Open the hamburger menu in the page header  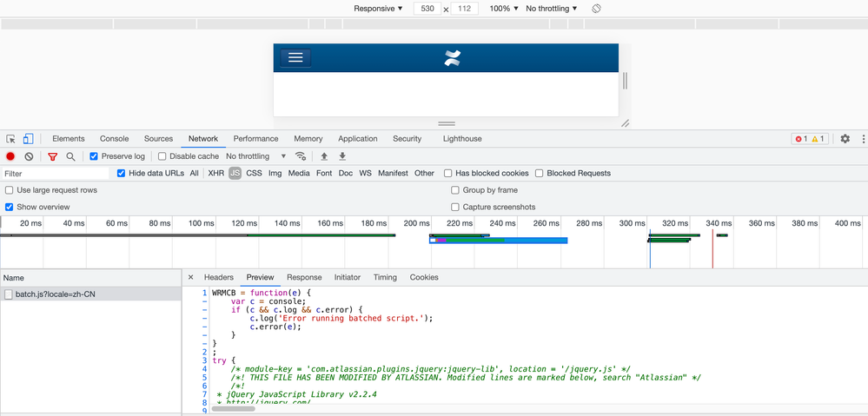click(x=295, y=57)
